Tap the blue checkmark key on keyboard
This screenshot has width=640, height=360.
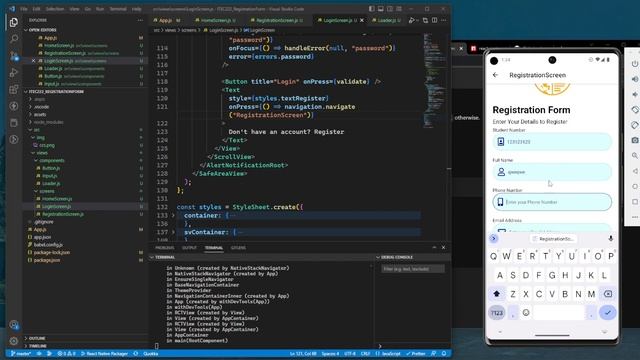pos(607,313)
